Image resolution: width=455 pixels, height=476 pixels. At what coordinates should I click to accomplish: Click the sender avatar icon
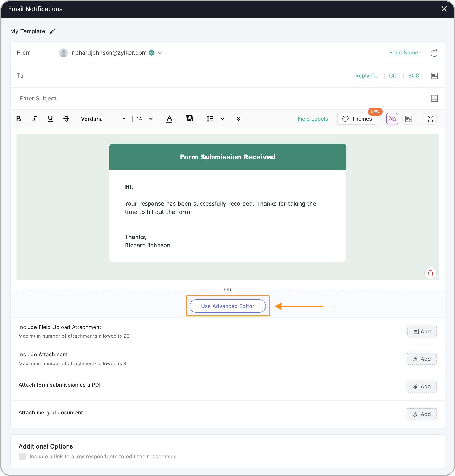pyautogui.click(x=63, y=53)
